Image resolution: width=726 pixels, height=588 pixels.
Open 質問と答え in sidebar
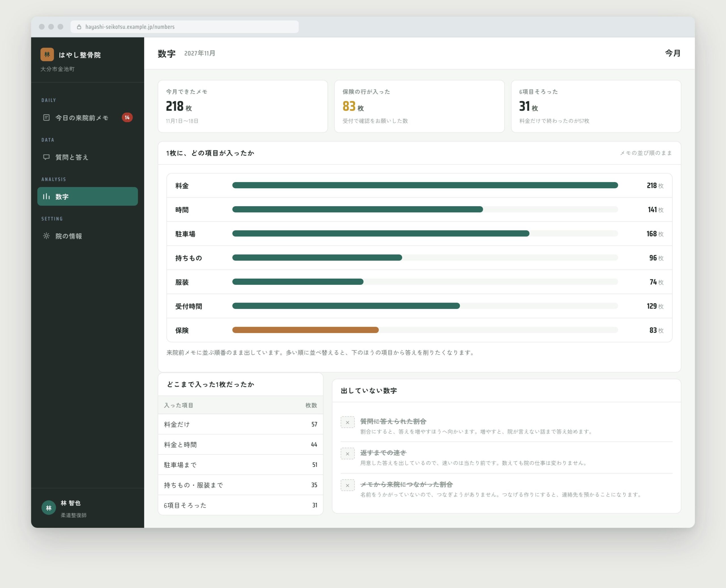(x=88, y=157)
